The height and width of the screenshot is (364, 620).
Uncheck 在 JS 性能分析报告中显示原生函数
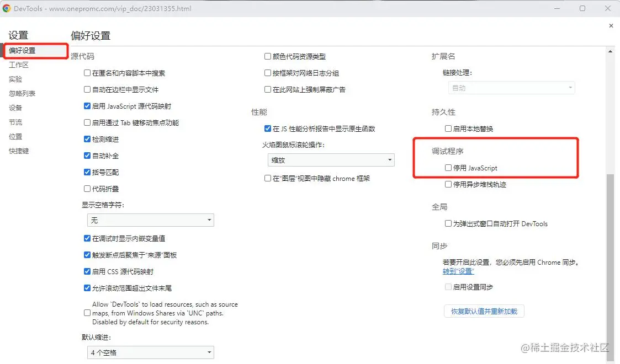pyautogui.click(x=268, y=129)
